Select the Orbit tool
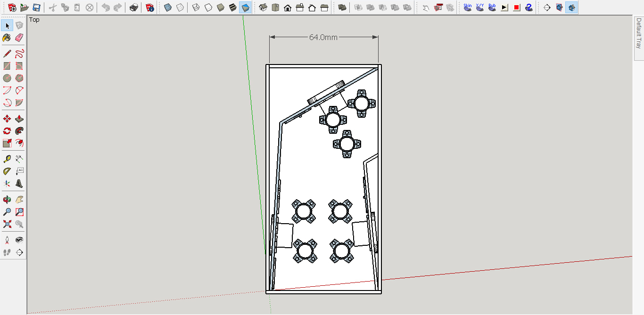This screenshot has width=644, height=315. coord(7,200)
